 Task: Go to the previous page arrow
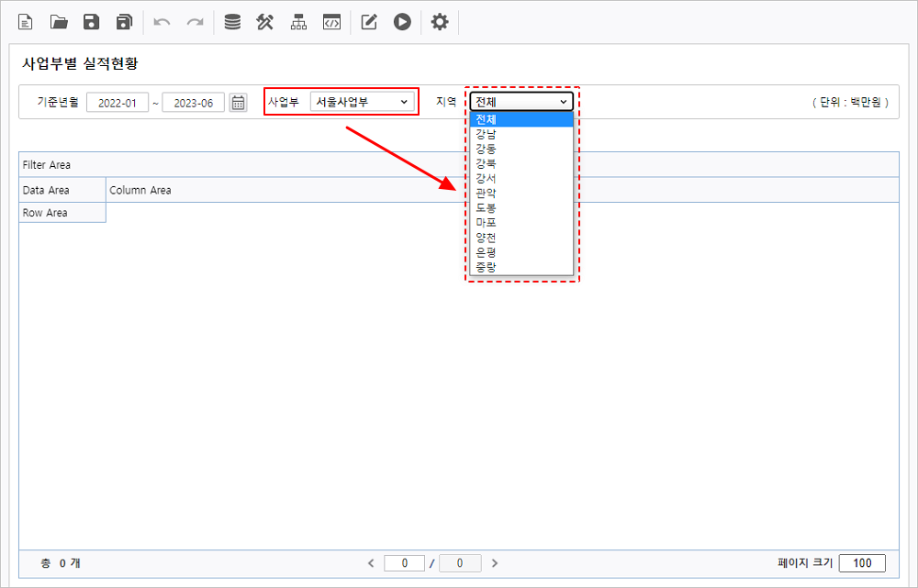[x=371, y=563]
